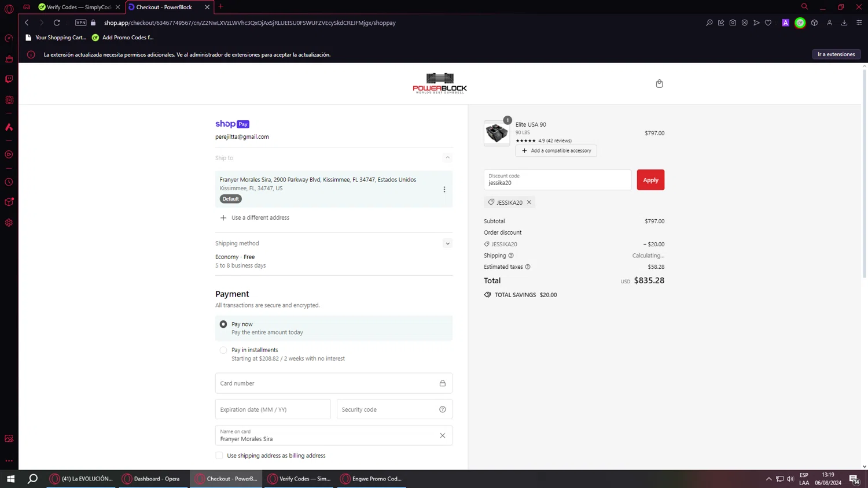
Task: Open Opera sidebar history clock
Action: click(9, 182)
